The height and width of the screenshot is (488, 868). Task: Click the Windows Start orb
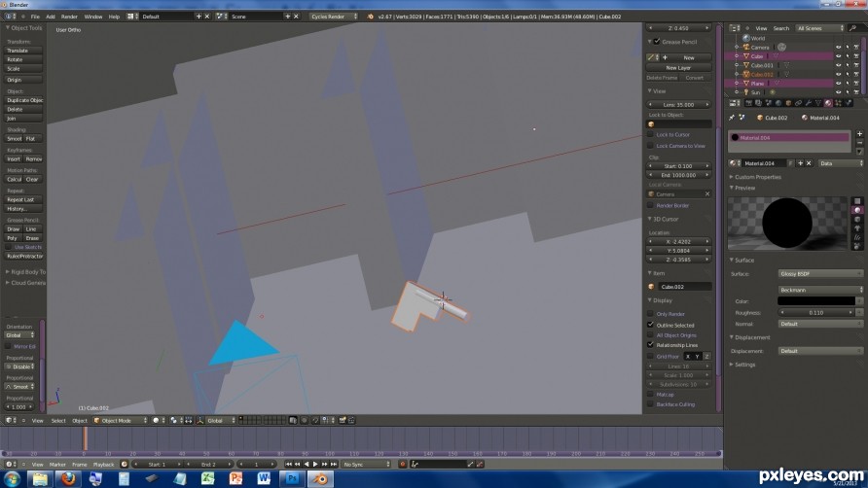click(12, 478)
